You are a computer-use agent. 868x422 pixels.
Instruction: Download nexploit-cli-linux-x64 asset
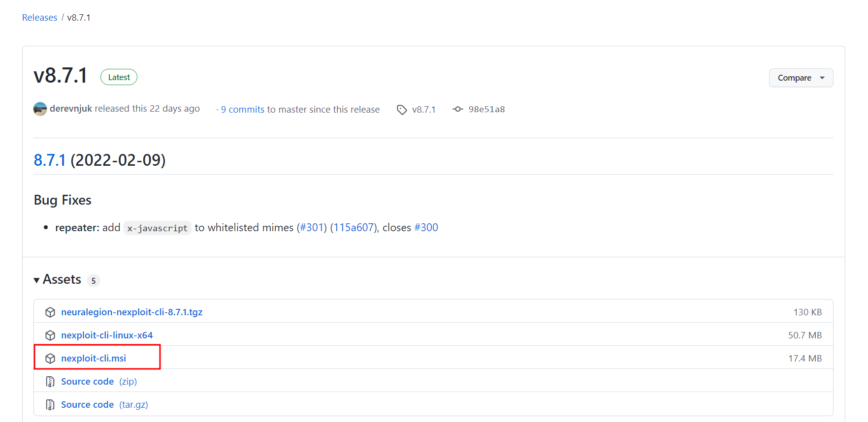click(107, 335)
